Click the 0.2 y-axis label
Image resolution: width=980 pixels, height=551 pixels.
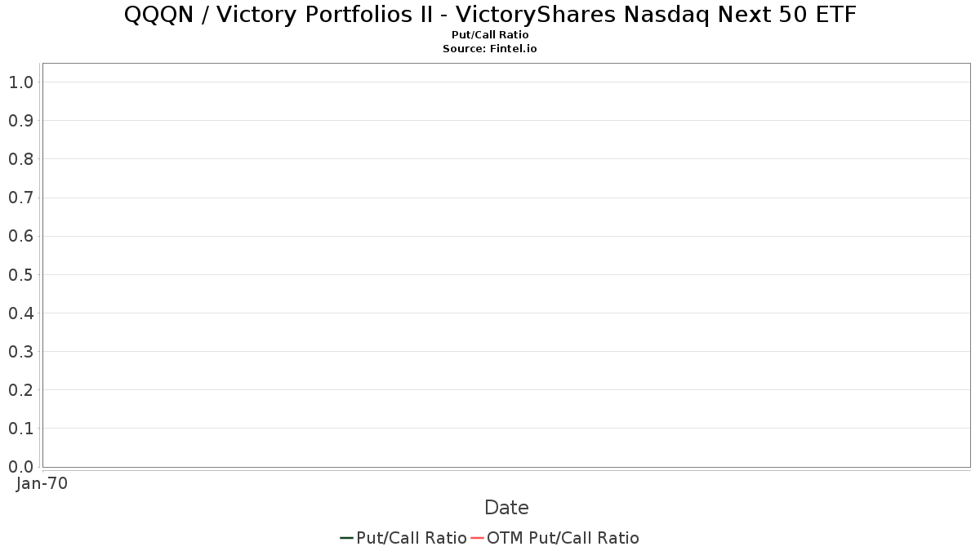coord(20,390)
